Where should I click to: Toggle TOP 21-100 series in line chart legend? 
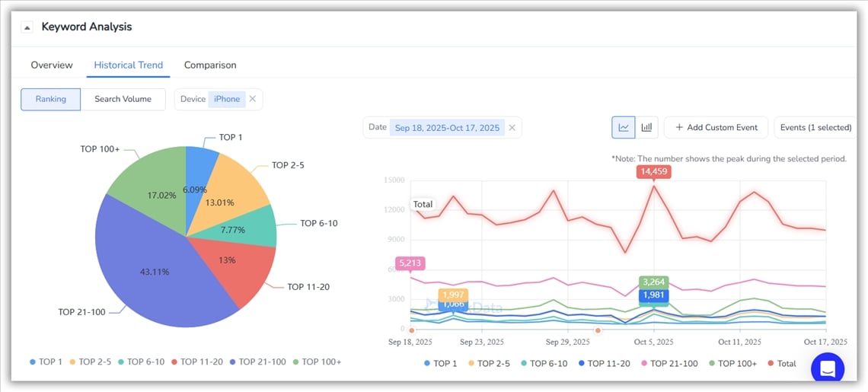669,363
